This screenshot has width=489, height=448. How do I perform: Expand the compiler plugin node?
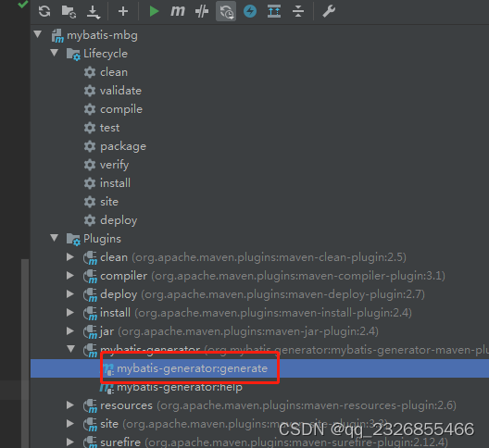[70, 275]
